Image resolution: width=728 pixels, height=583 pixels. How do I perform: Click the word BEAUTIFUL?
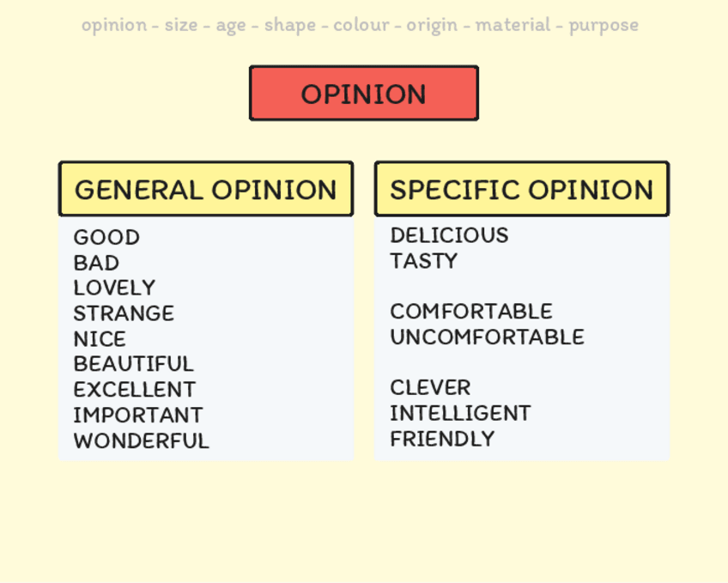134,364
